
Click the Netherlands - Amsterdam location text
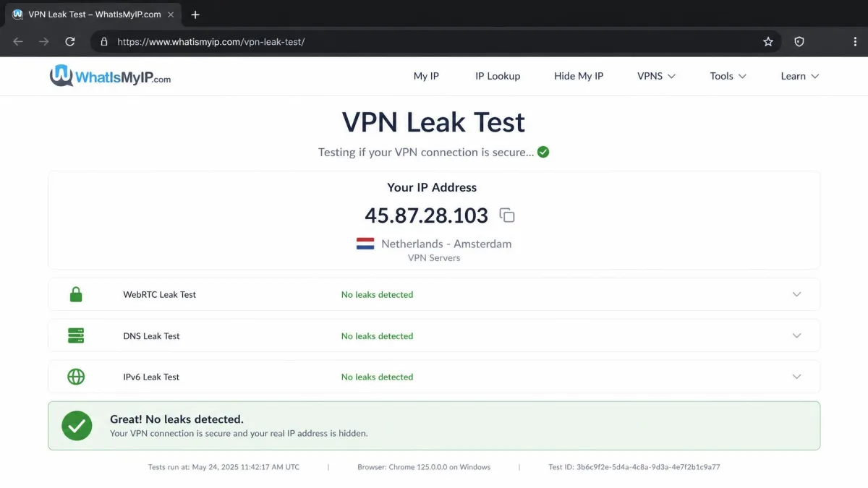click(x=446, y=244)
